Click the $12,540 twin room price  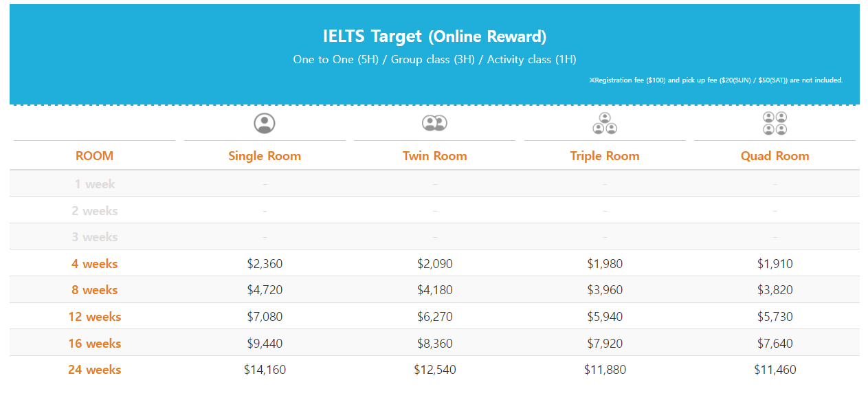tap(434, 370)
